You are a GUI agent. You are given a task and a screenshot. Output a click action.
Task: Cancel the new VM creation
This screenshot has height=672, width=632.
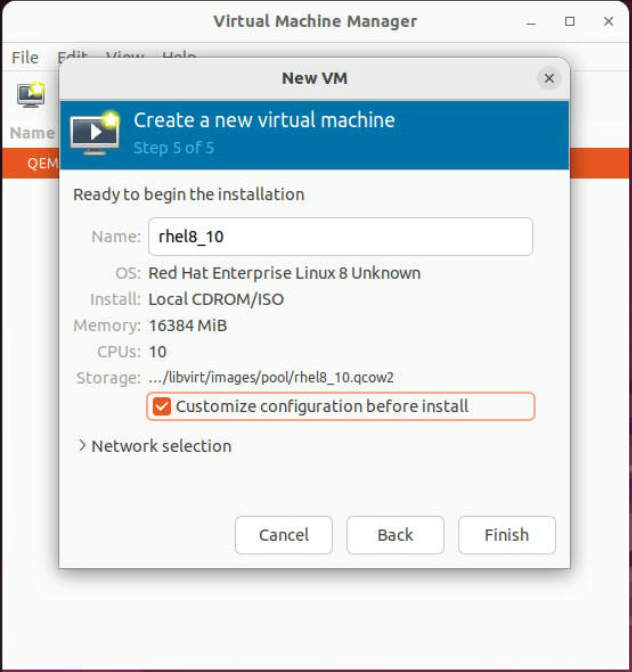click(x=283, y=535)
